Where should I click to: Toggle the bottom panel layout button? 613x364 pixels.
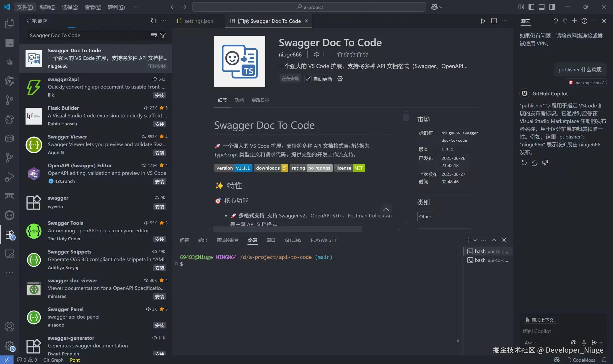(542, 7)
